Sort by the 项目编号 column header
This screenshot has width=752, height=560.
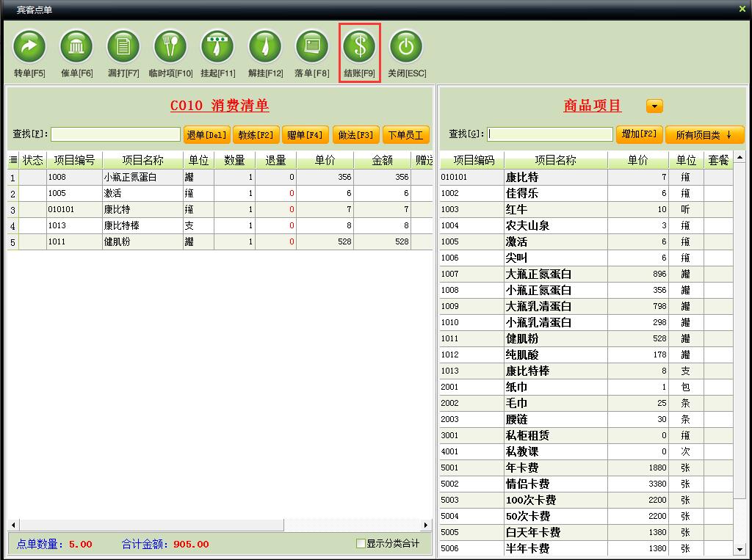point(74,160)
